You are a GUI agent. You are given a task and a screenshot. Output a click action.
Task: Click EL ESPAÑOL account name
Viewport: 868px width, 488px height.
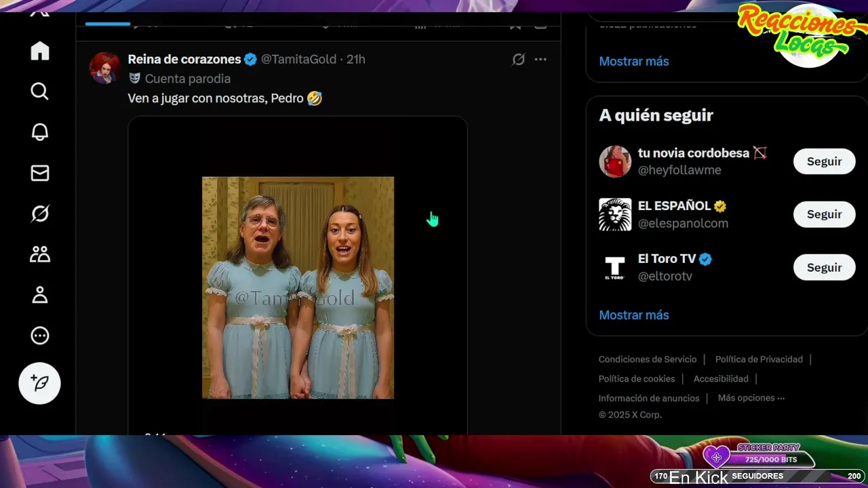click(674, 206)
